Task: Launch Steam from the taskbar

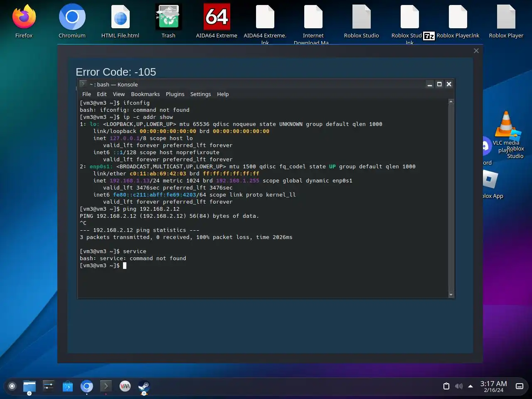Action: [144, 387]
